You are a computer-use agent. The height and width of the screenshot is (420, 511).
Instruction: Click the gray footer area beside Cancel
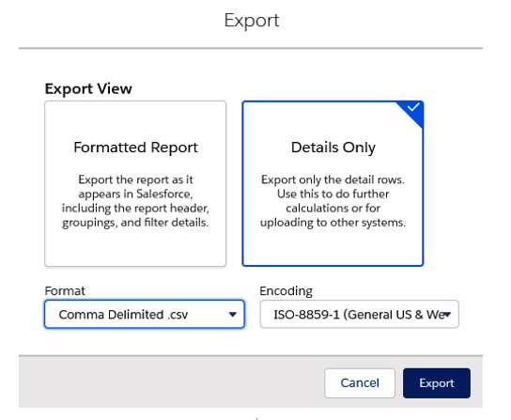pos(171,382)
